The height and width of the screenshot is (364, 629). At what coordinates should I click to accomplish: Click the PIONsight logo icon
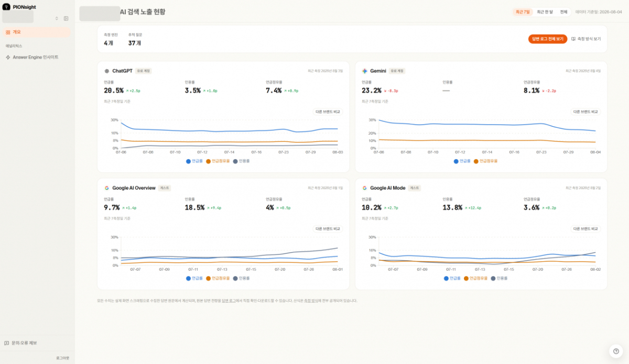coord(7,7)
